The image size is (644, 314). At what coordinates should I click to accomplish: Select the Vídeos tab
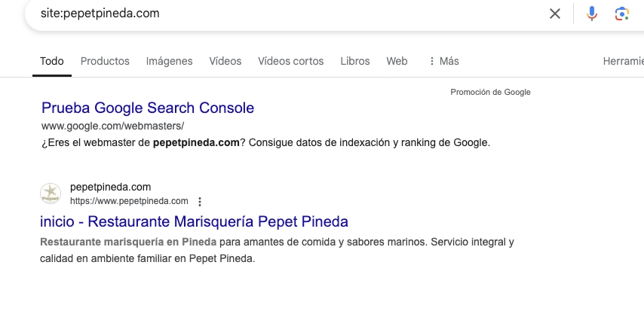(x=225, y=61)
